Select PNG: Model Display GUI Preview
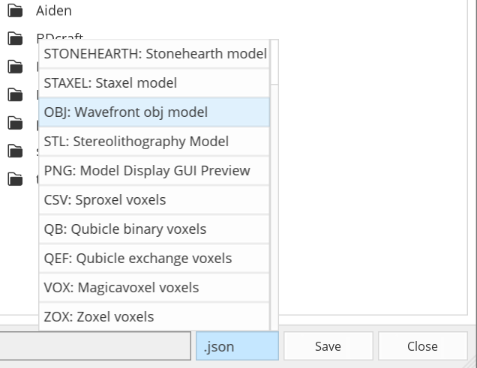 [154, 171]
